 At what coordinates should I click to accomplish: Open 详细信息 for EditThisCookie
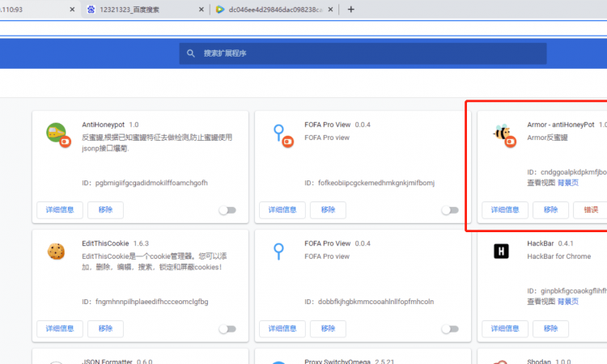[60, 328]
